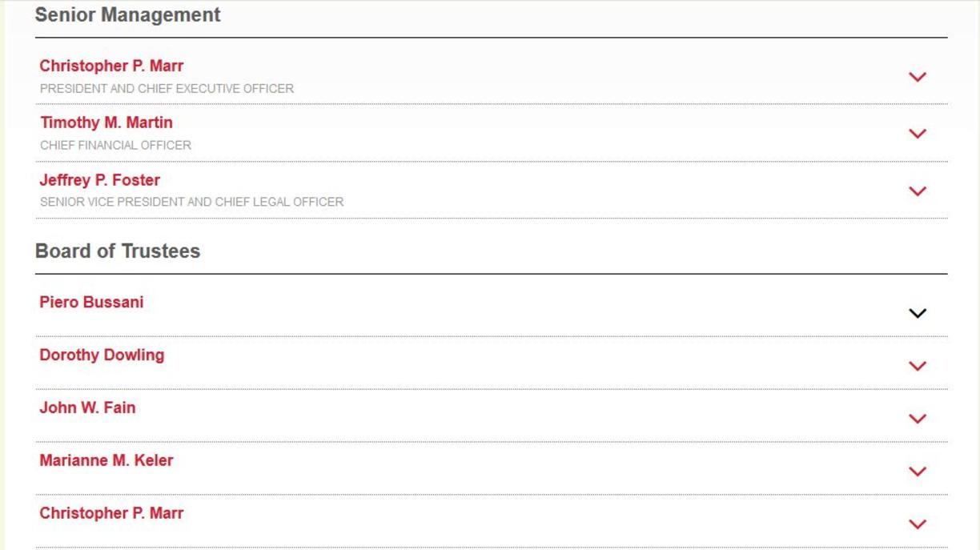Screen dimensions: 980x550
Task: Open the John W. Fain trustee entry
Action: point(87,407)
